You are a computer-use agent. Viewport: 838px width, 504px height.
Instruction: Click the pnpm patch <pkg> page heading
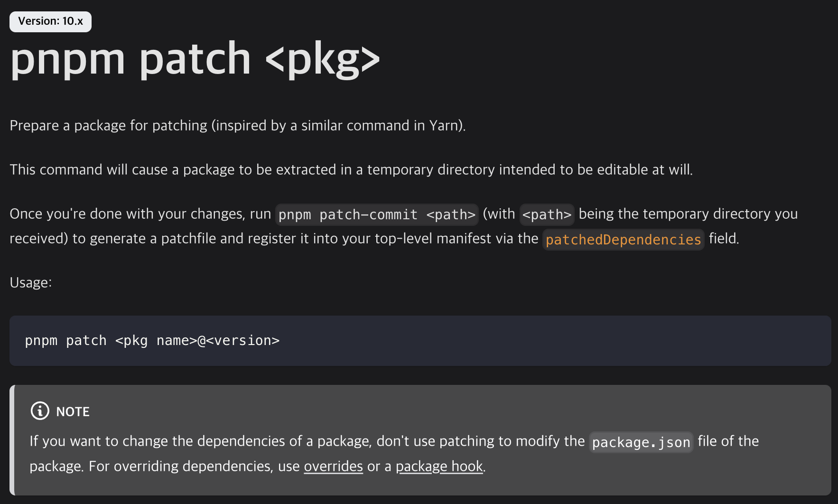(195, 58)
